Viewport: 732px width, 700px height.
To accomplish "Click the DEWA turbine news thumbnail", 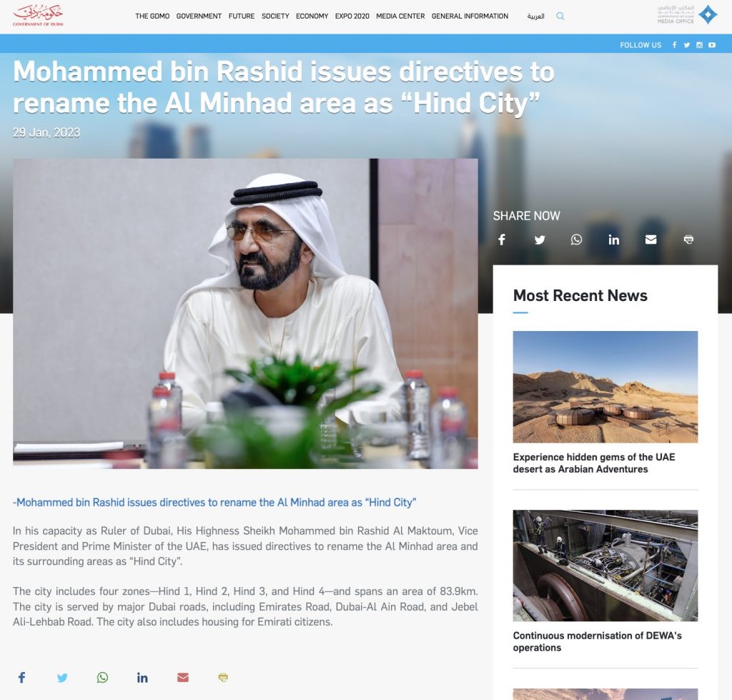I will coord(605,565).
